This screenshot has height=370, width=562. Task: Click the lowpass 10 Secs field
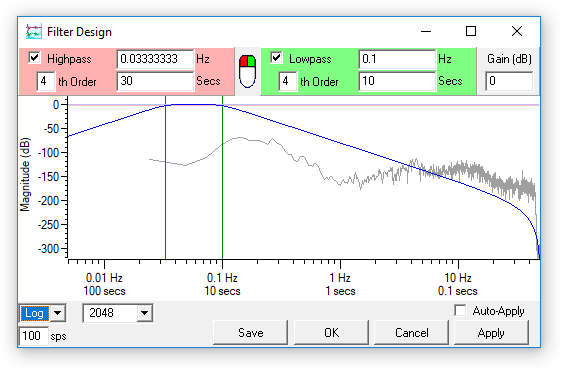tap(397, 81)
